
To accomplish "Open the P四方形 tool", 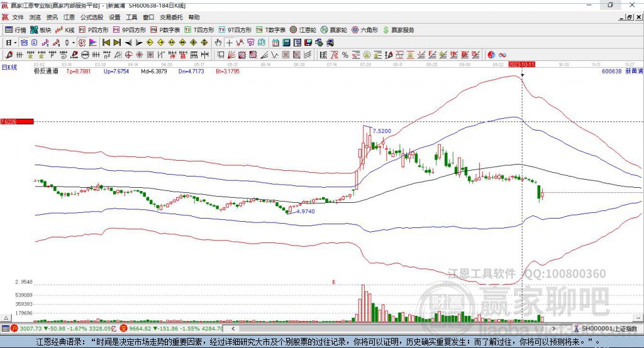I will tap(94, 30).
